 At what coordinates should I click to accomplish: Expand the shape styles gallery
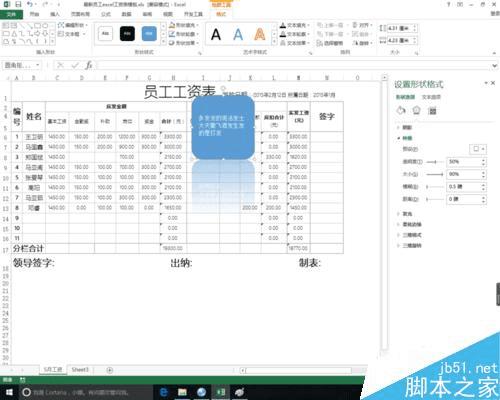coord(163,42)
